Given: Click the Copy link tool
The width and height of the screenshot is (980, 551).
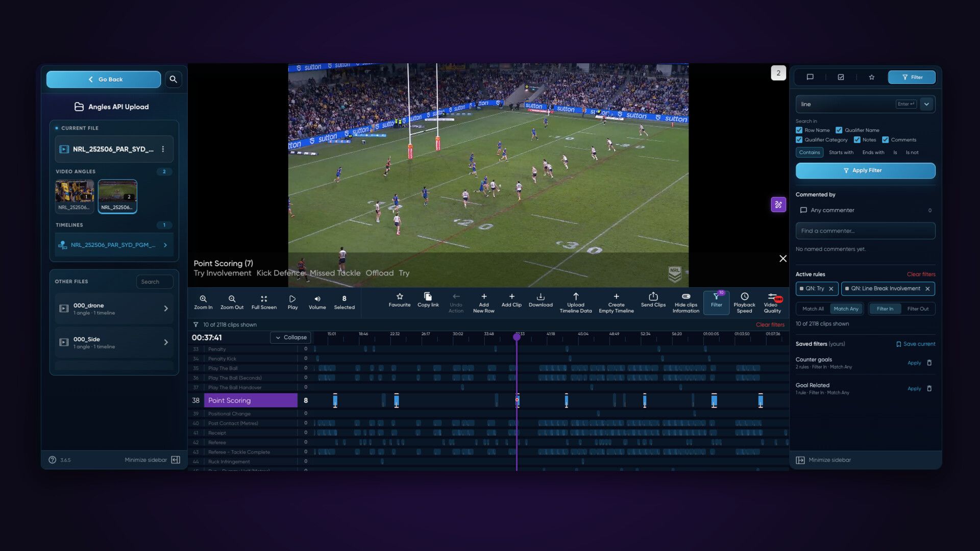Looking at the screenshot, I should tap(428, 300).
